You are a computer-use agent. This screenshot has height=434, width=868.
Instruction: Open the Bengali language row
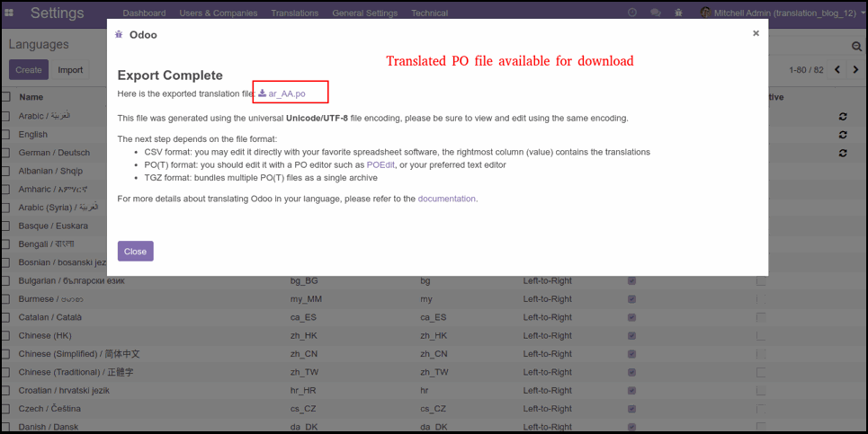(46, 244)
